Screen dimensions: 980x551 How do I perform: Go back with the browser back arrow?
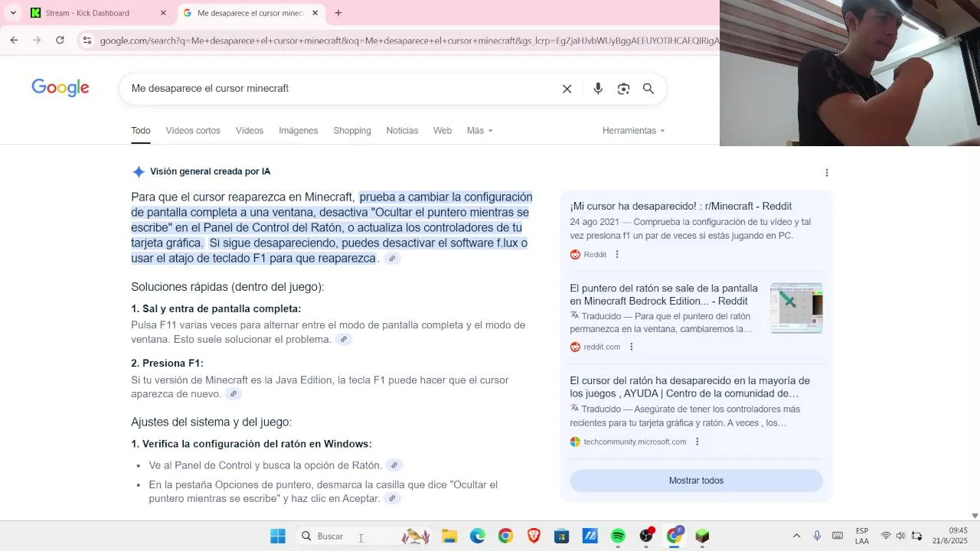pyautogui.click(x=14, y=40)
